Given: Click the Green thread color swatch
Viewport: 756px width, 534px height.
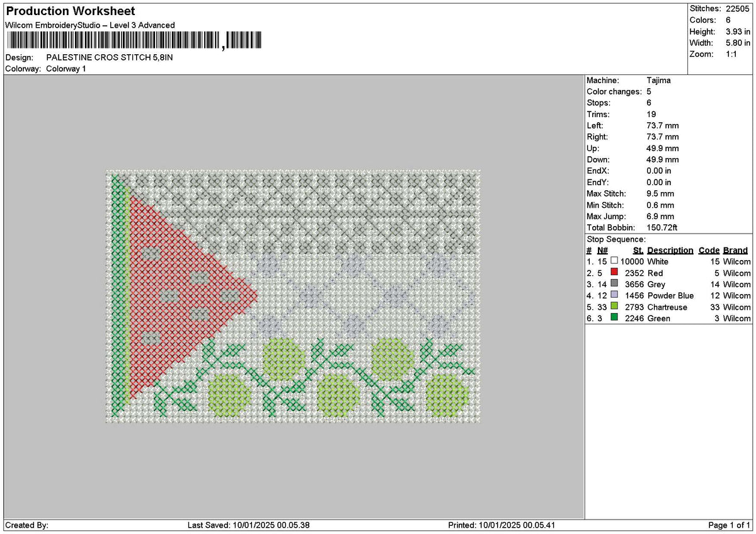Looking at the screenshot, I should [614, 317].
